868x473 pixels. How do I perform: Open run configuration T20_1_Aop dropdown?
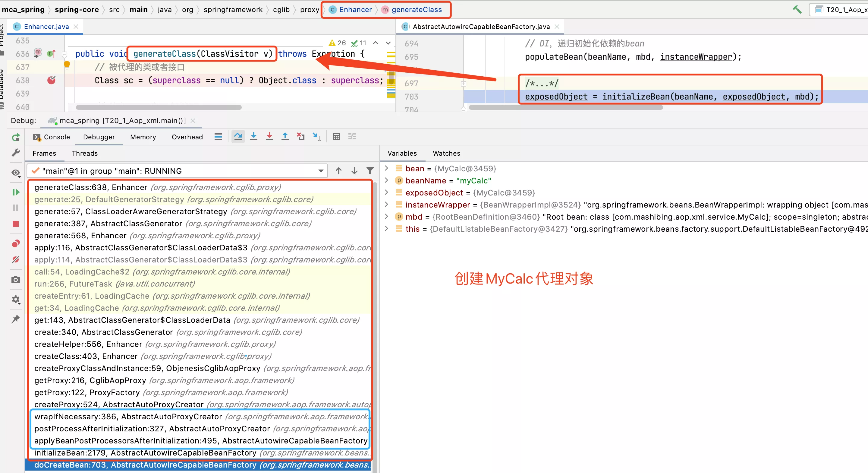pyautogui.click(x=839, y=9)
